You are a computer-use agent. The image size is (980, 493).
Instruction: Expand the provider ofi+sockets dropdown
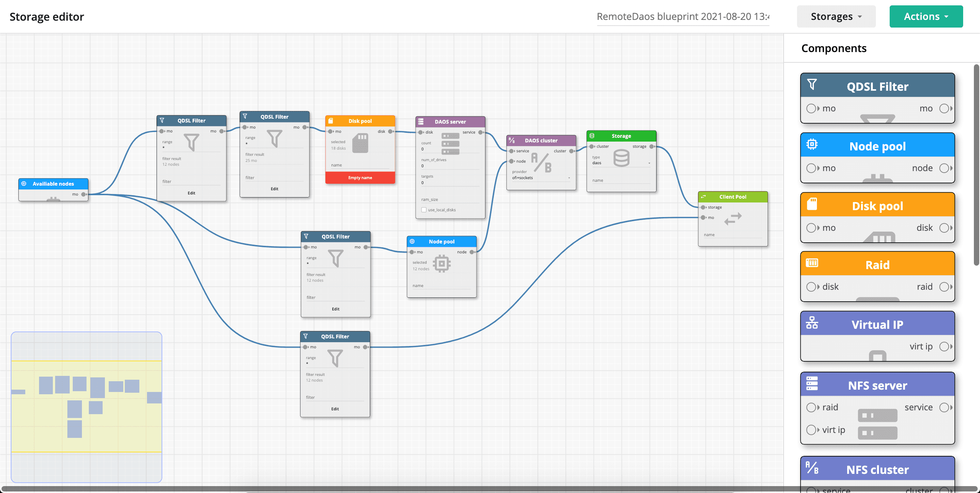[x=569, y=178]
